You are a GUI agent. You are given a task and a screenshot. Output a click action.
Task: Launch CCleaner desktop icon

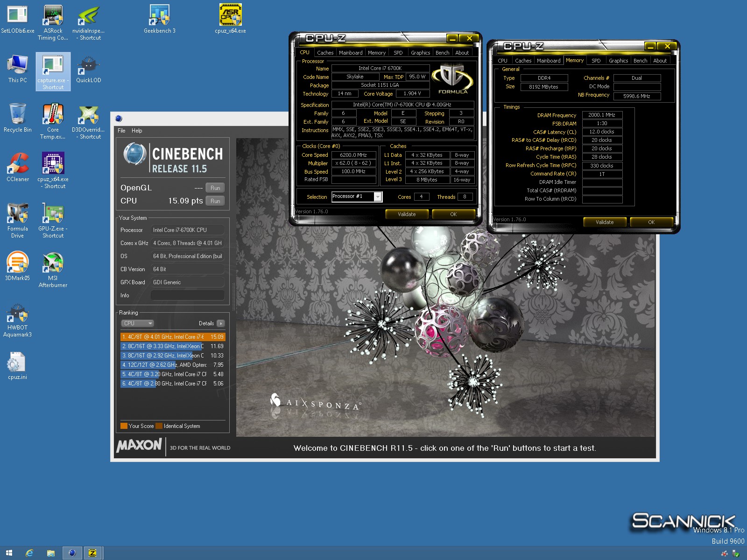(17, 168)
